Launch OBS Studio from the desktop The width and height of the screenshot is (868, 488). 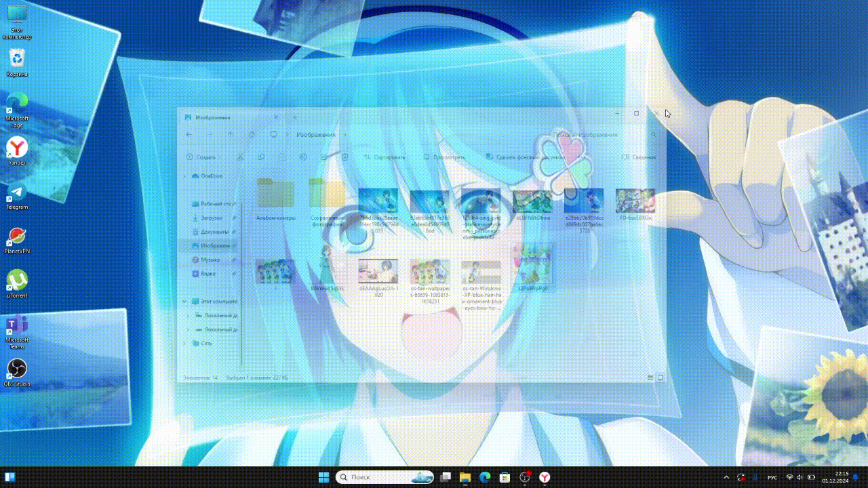[x=17, y=372]
